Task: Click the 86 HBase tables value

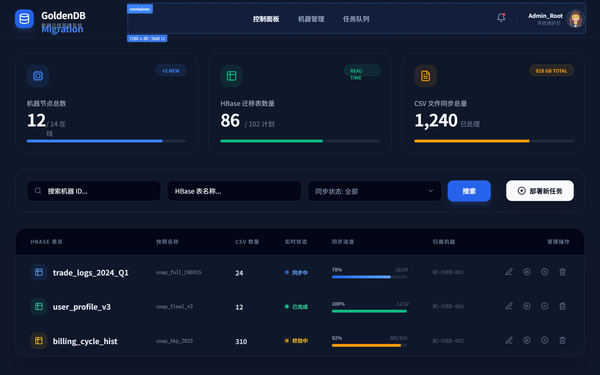Action: 230,120
